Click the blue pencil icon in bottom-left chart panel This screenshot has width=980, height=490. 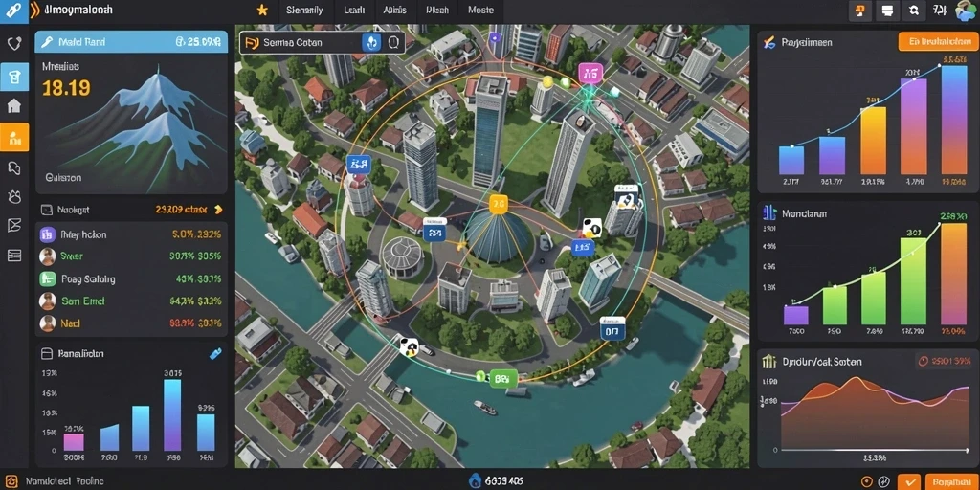click(x=215, y=354)
